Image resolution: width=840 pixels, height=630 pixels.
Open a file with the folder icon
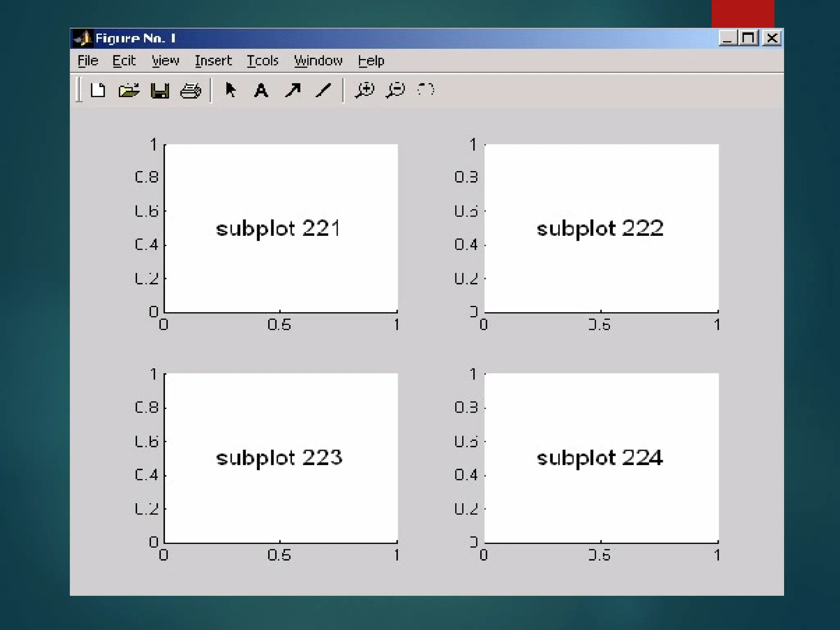click(128, 90)
